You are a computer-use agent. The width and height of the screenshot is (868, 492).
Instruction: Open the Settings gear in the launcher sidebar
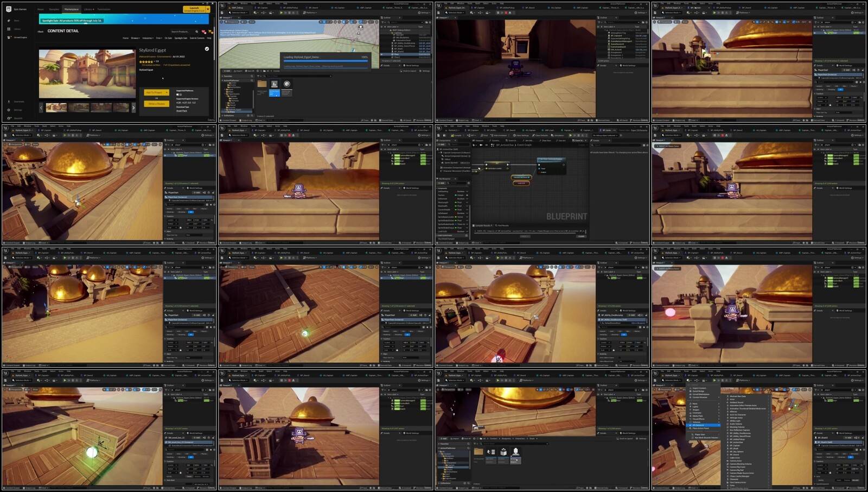(9, 110)
